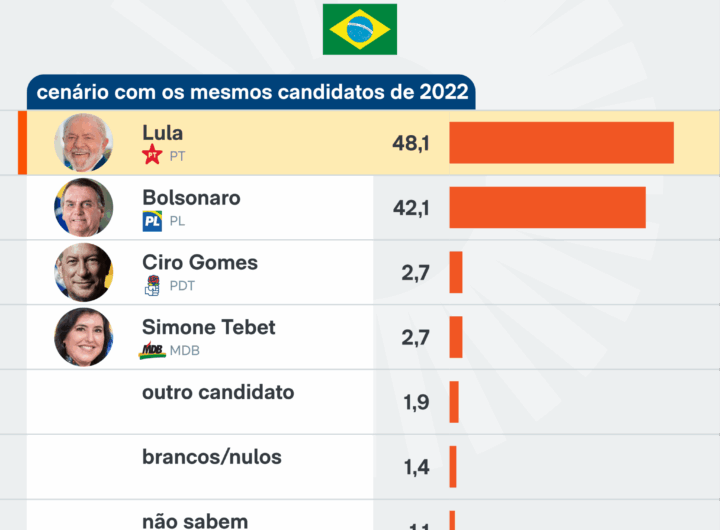The image size is (720, 530).
Task: Click the Lula candidate name
Action: click(163, 133)
